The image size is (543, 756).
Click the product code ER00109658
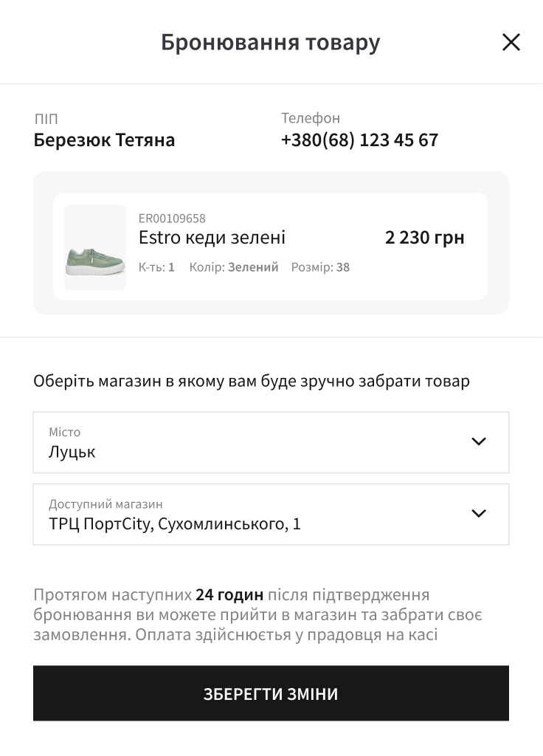(172, 219)
